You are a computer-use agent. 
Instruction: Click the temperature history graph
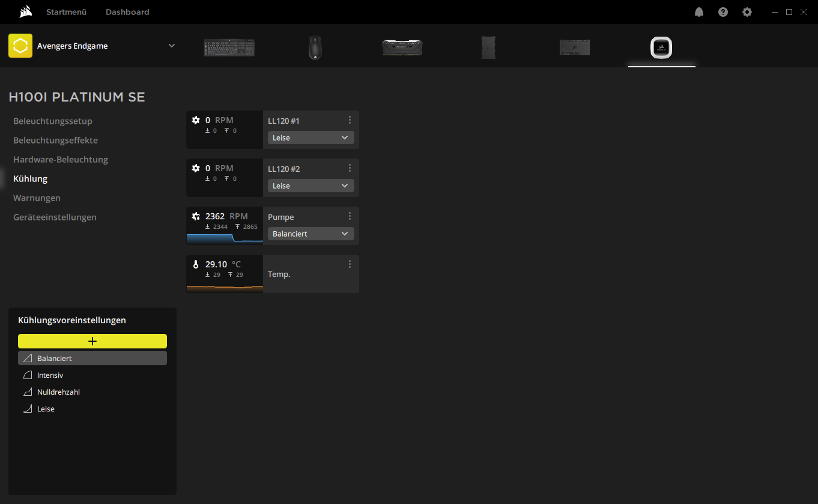click(x=225, y=288)
